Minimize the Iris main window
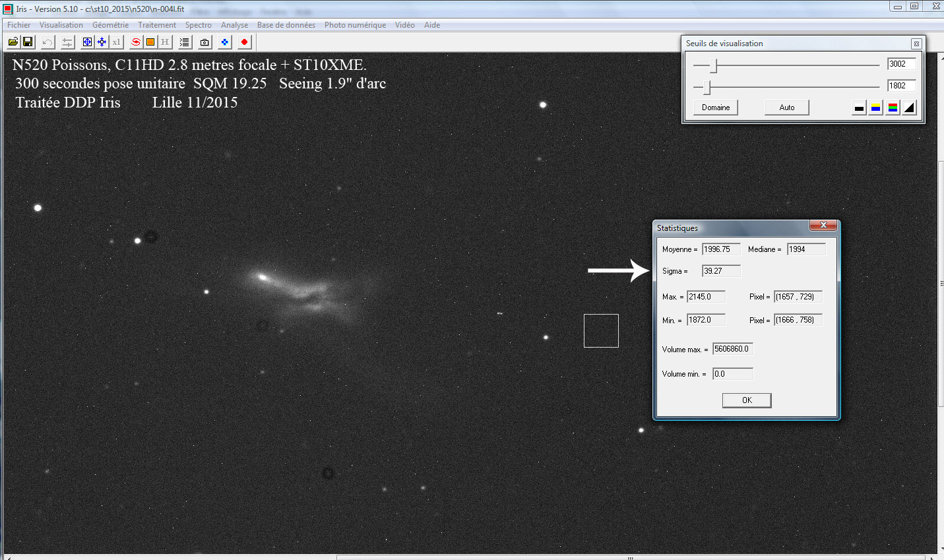Viewport: 944px width, 560px height. click(x=897, y=7)
